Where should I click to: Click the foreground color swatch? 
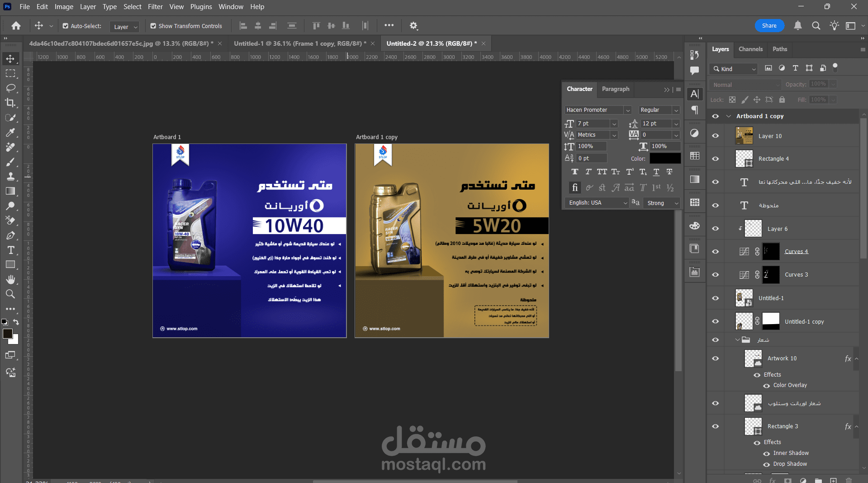(x=8, y=334)
